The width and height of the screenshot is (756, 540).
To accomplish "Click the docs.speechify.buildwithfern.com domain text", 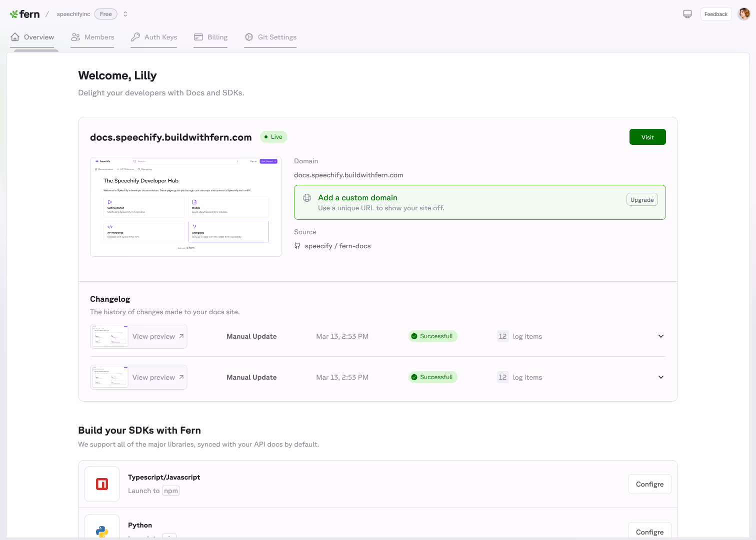I will (348, 175).
